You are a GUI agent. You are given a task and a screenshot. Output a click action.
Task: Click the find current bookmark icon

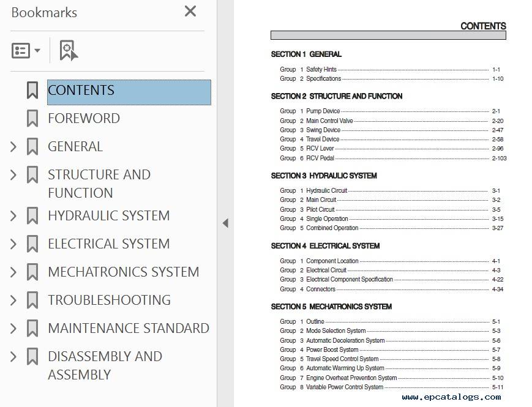point(69,51)
